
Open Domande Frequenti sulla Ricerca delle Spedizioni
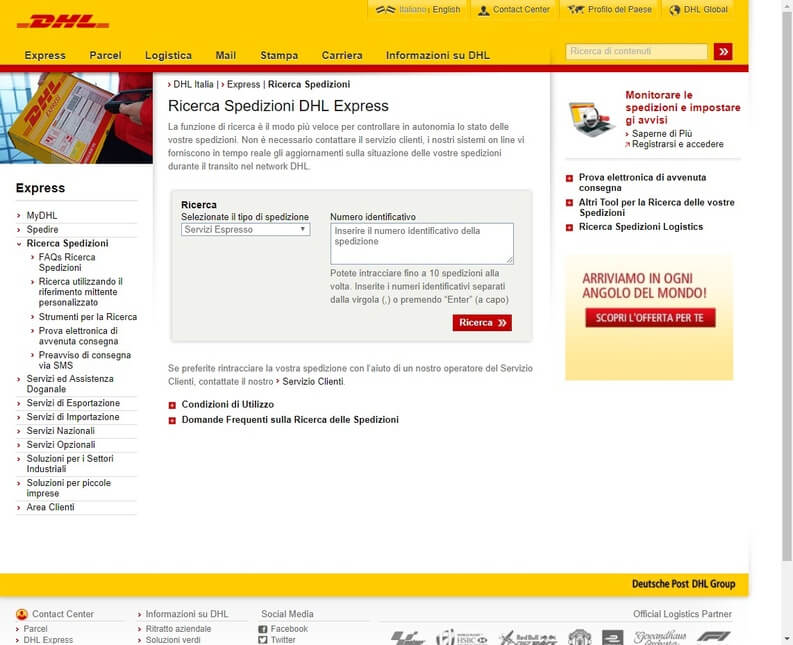coord(290,420)
